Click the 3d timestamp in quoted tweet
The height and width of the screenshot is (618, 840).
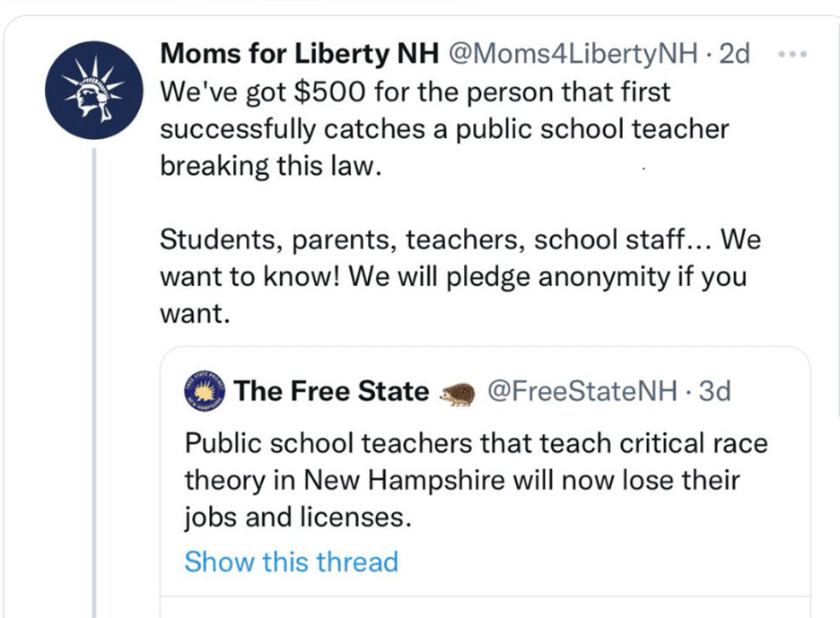click(x=714, y=391)
